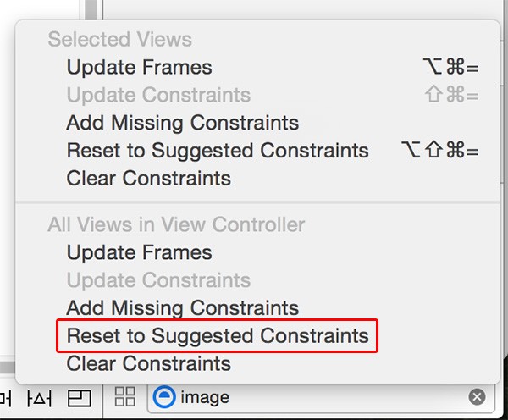This screenshot has height=420, width=508.
Task: Click the red-outlined Reset to Suggested Constraints item
Action: (218, 335)
